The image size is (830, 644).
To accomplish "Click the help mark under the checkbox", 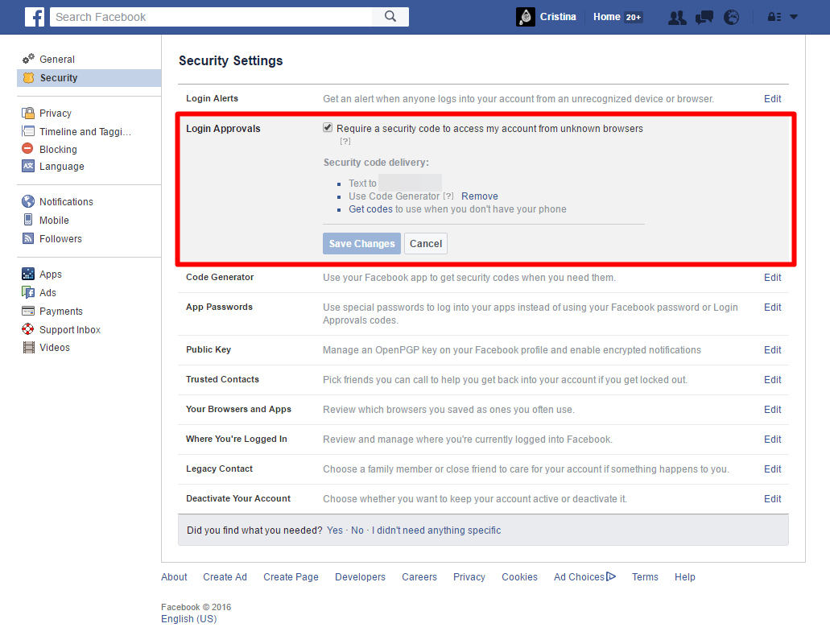I will [x=345, y=142].
